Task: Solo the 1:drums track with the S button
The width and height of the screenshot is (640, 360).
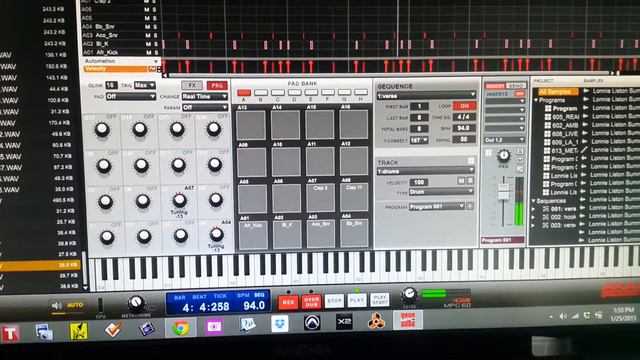Action: coord(470,180)
